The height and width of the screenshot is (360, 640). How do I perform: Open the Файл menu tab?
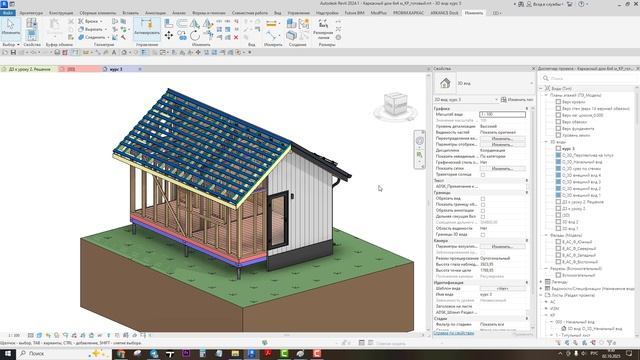[8, 13]
